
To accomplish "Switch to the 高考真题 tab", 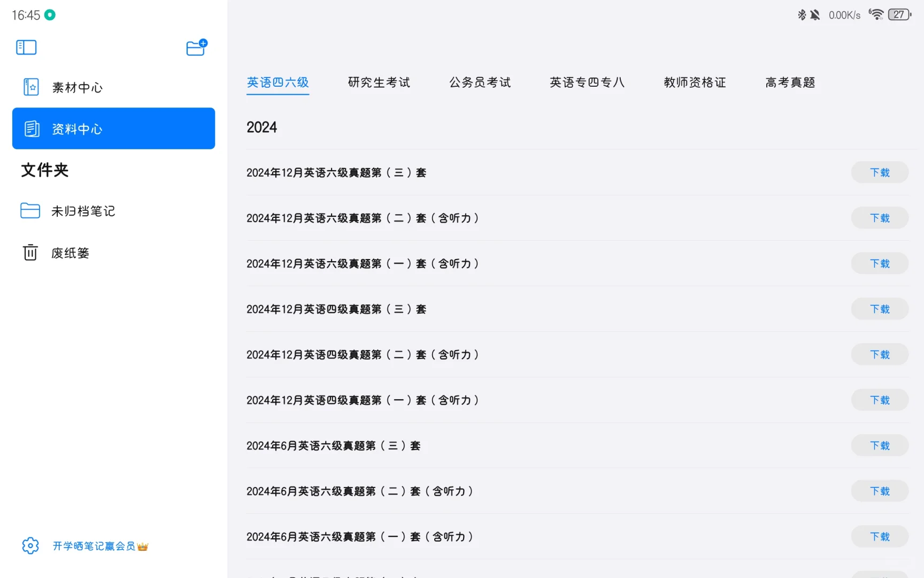I will (x=790, y=82).
